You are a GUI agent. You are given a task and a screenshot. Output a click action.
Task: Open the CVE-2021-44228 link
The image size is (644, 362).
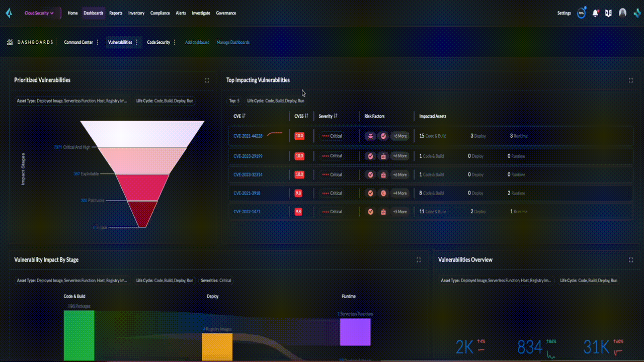(x=248, y=136)
